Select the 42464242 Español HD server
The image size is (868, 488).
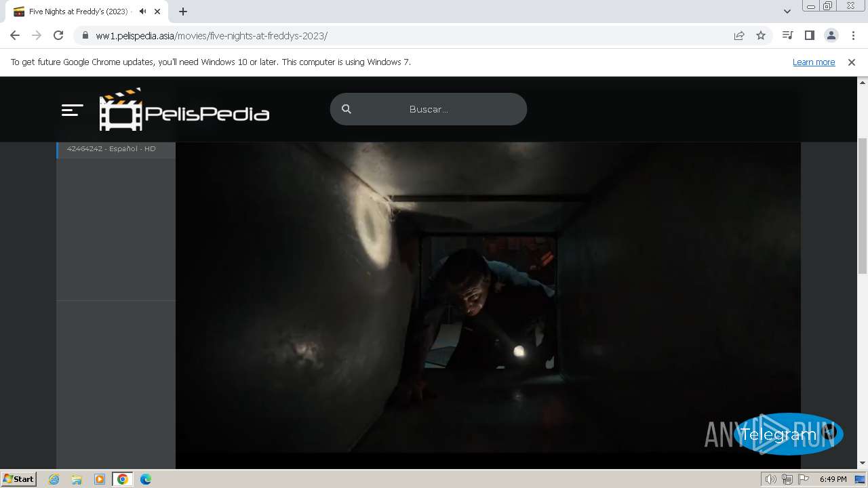[116, 149]
